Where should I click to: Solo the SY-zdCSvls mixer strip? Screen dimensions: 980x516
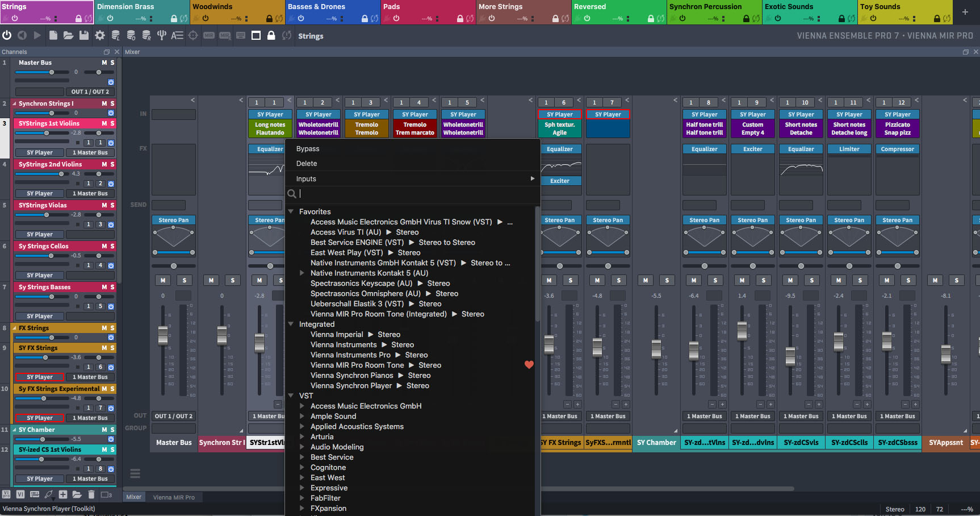point(812,280)
